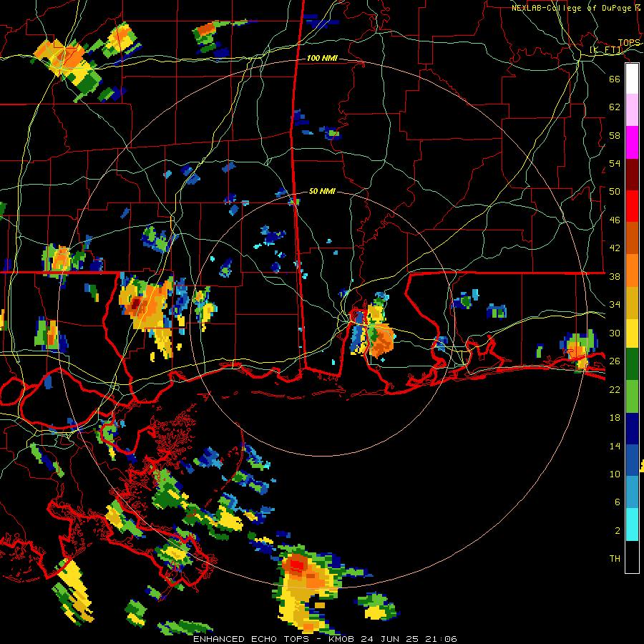Viewport: 644px width, 644px height.
Task: Click the 14 value on the legend
Action: pyautogui.click(x=615, y=446)
